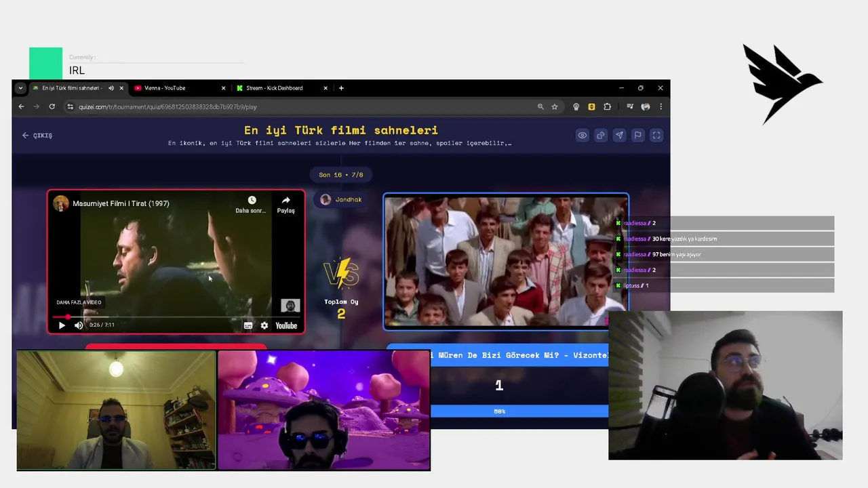Close the Vienna - YouTube tab

click(223, 87)
